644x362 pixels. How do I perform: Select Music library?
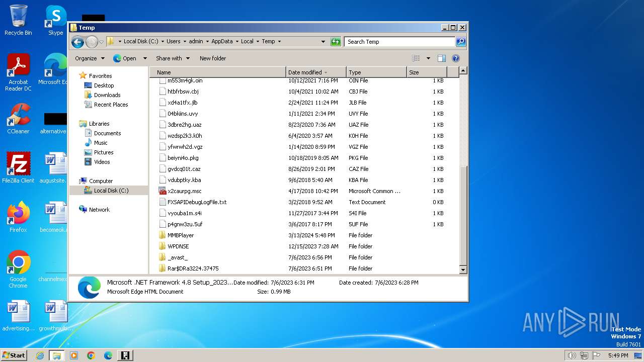point(101,143)
